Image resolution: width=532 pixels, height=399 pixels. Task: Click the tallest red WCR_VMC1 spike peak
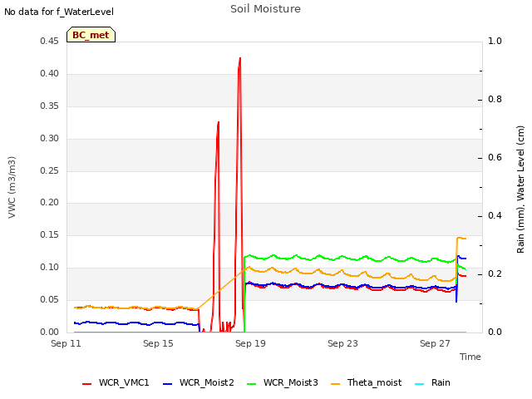[x=240, y=58]
